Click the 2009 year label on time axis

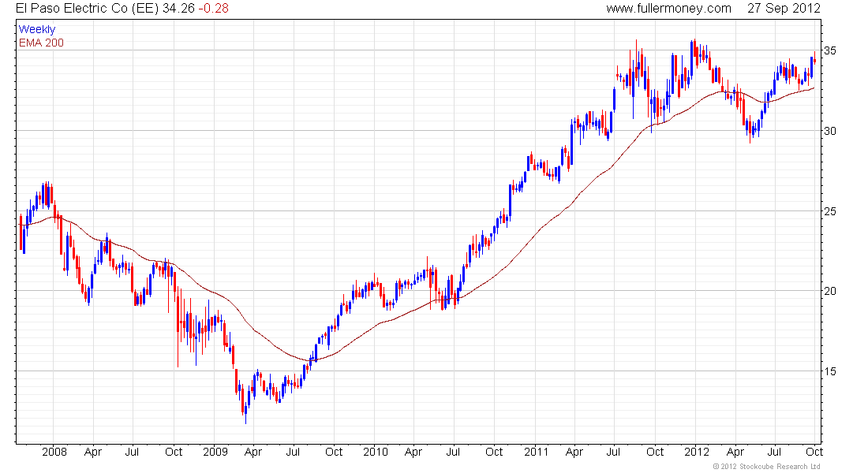[x=215, y=452]
